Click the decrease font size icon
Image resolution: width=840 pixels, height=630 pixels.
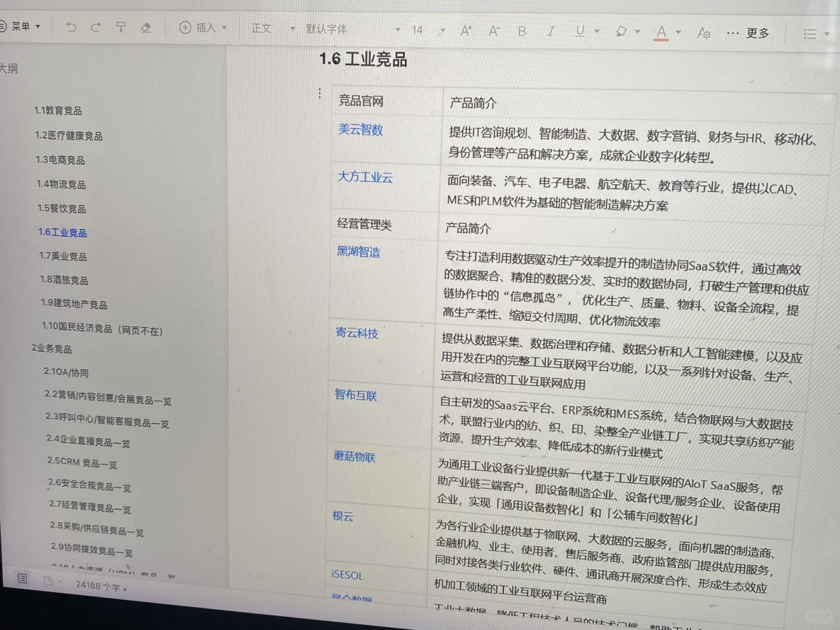click(493, 32)
